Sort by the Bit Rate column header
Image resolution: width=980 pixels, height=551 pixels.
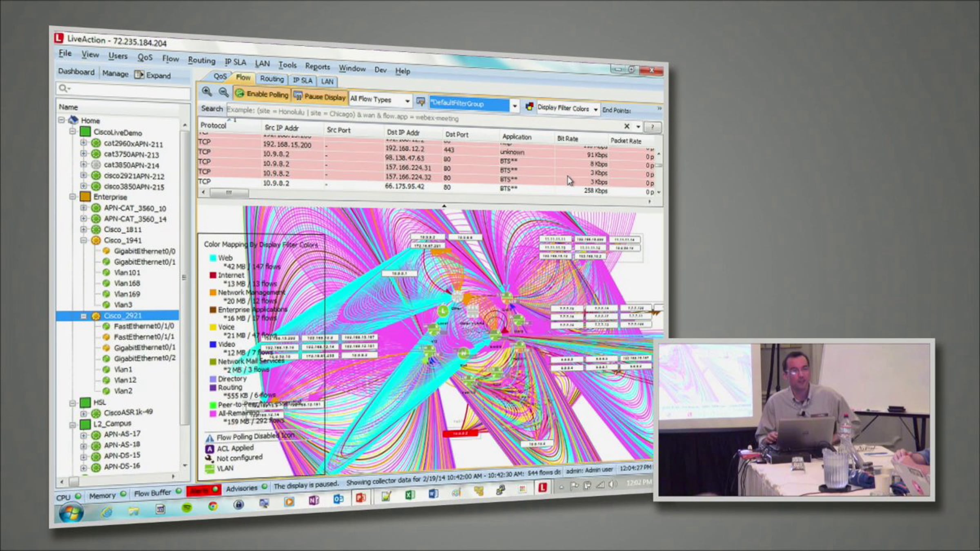[x=568, y=139]
